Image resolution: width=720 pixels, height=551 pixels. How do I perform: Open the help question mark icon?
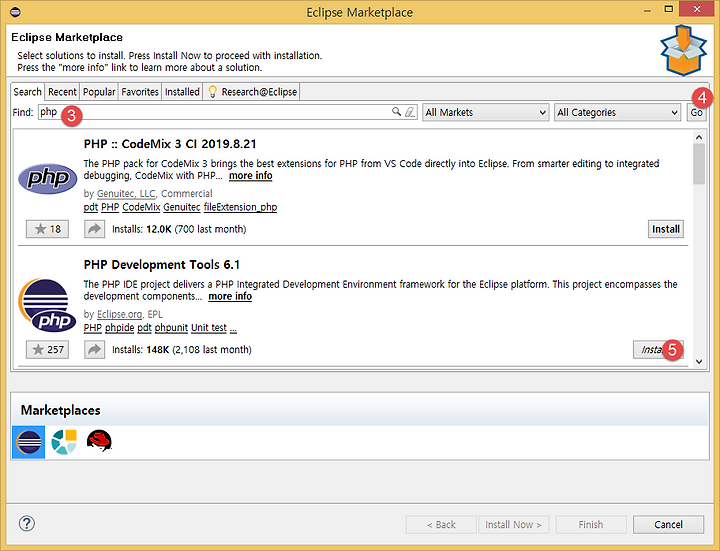coord(27,523)
